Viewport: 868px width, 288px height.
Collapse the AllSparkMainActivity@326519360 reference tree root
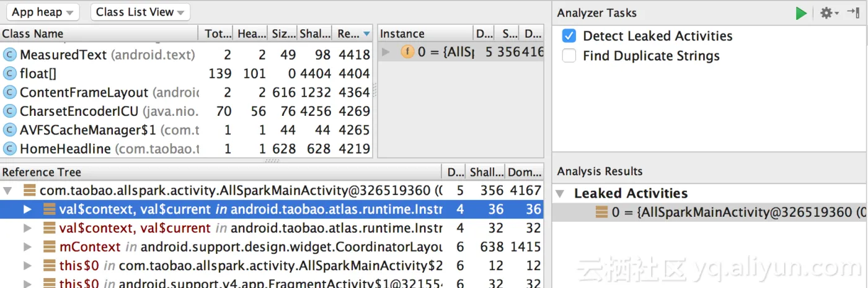tap(7, 191)
